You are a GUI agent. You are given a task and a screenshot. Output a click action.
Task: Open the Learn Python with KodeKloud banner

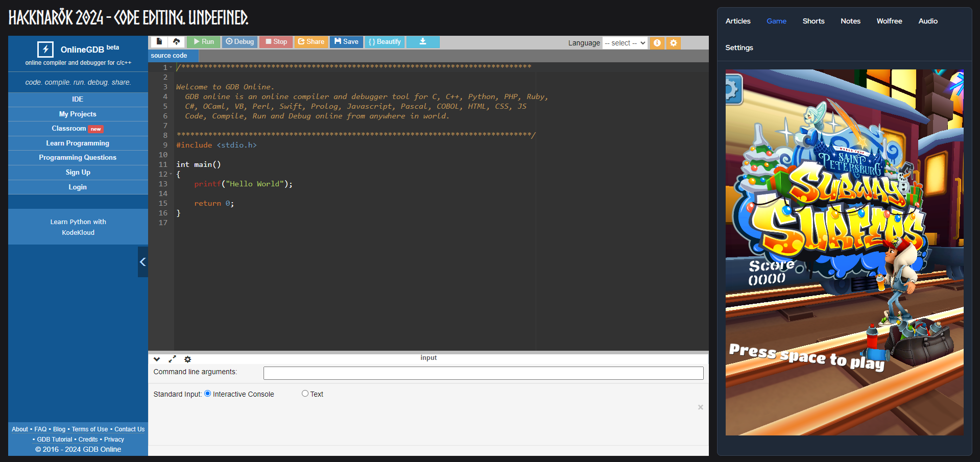coord(78,227)
